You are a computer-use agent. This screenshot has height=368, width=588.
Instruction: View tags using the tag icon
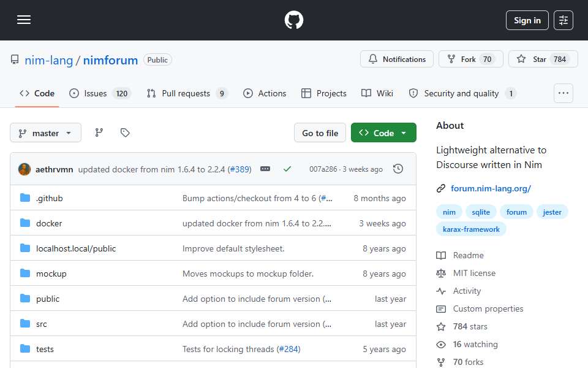(125, 132)
